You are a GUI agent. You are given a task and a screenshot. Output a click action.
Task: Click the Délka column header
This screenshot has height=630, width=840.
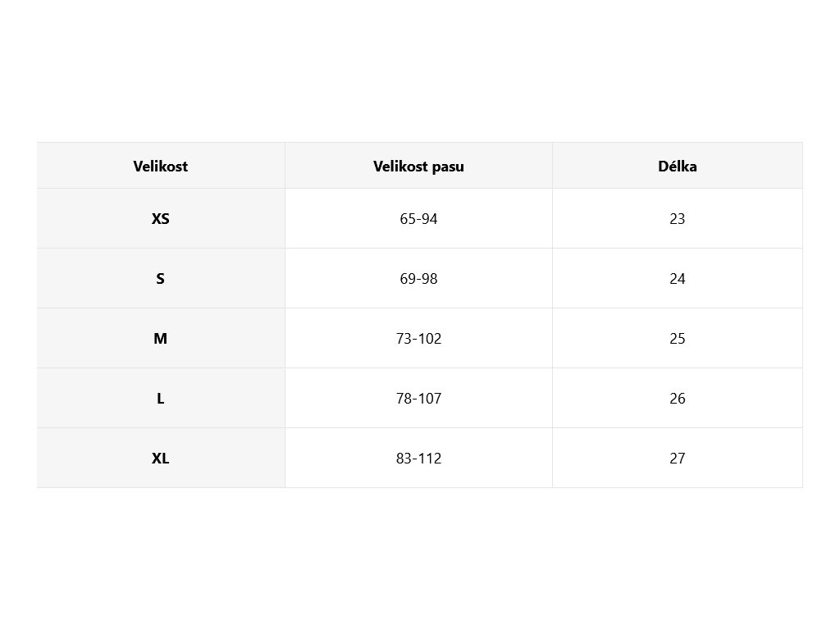pyautogui.click(x=677, y=166)
